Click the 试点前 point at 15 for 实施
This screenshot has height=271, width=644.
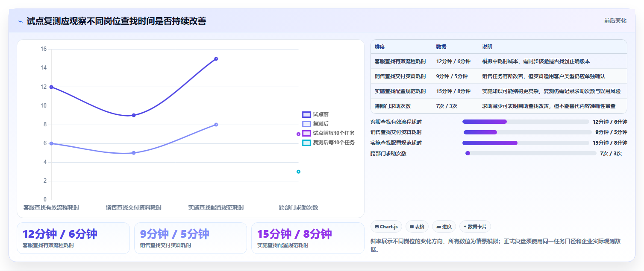tap(216, 59)
